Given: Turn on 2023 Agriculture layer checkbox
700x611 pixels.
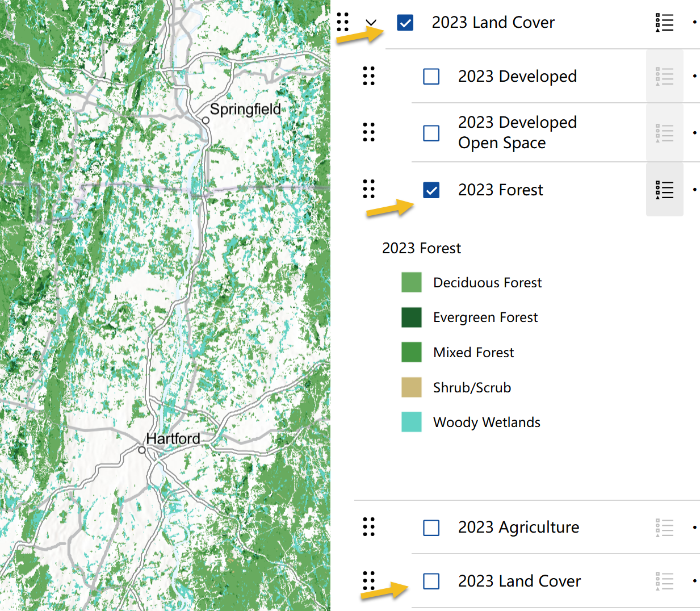Looking at the screenshot, I should (x=431, y=528).
